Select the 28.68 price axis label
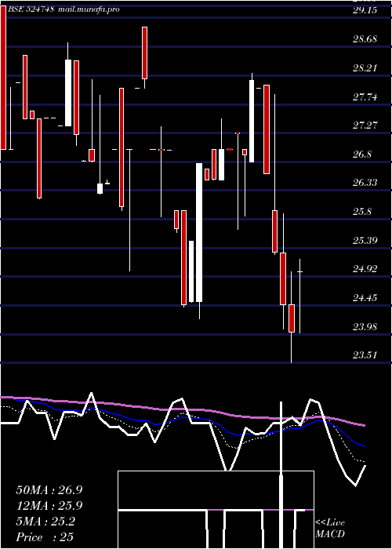392x549 pixels. pyautogui.click(x=365, y=39)
